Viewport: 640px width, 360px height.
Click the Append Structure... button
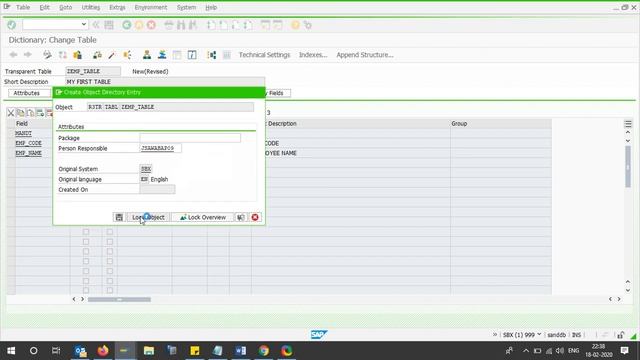pos(365,55)
